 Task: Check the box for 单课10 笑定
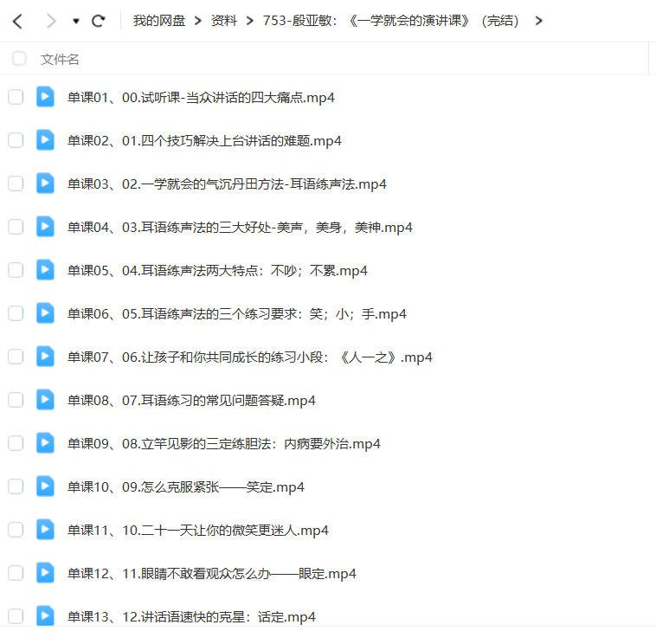pos(16,486)
